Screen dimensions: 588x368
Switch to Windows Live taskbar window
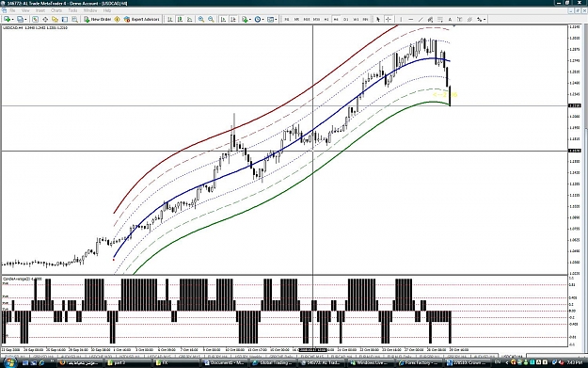[372, 362]
